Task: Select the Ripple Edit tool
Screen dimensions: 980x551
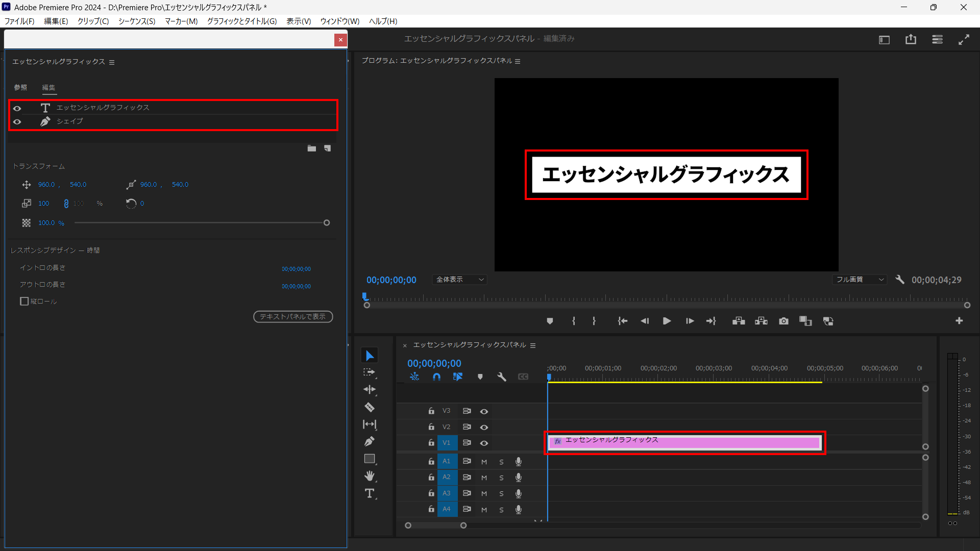Action: point(370,390)
